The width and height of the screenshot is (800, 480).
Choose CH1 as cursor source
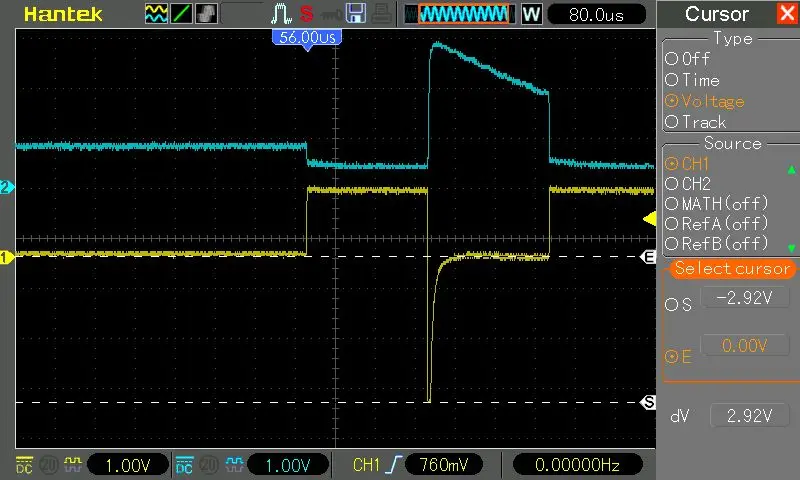(x=687, y=164)
